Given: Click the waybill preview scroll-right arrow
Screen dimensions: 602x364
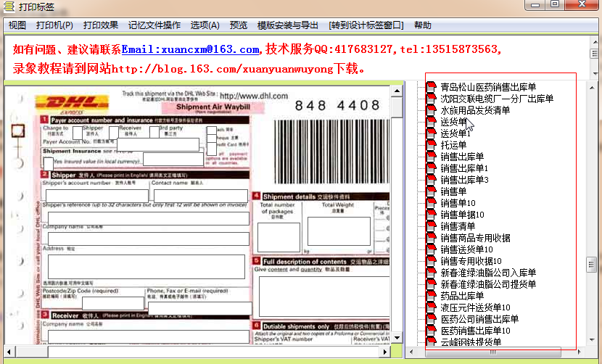Looking at the screenshot, I should click(x=385, y=352).
